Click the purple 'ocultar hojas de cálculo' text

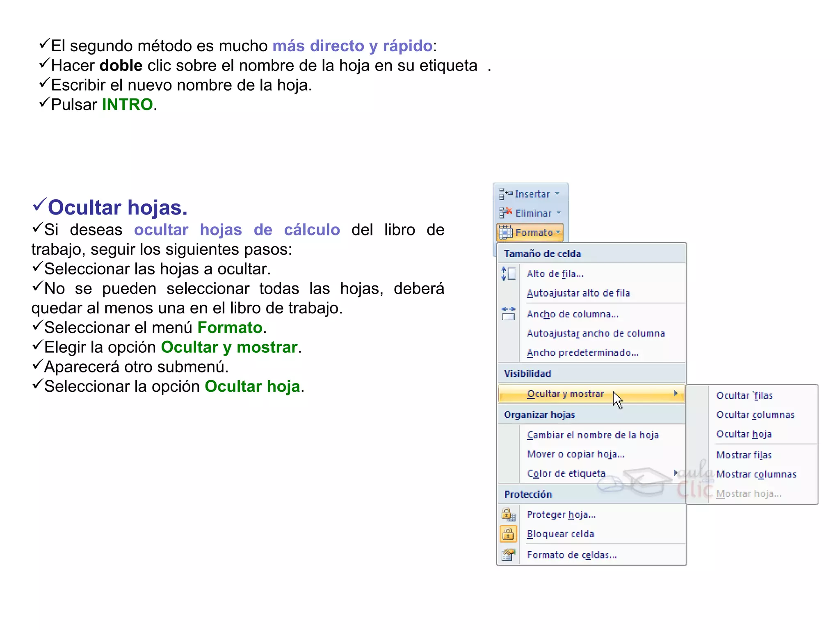coord(237,230)
